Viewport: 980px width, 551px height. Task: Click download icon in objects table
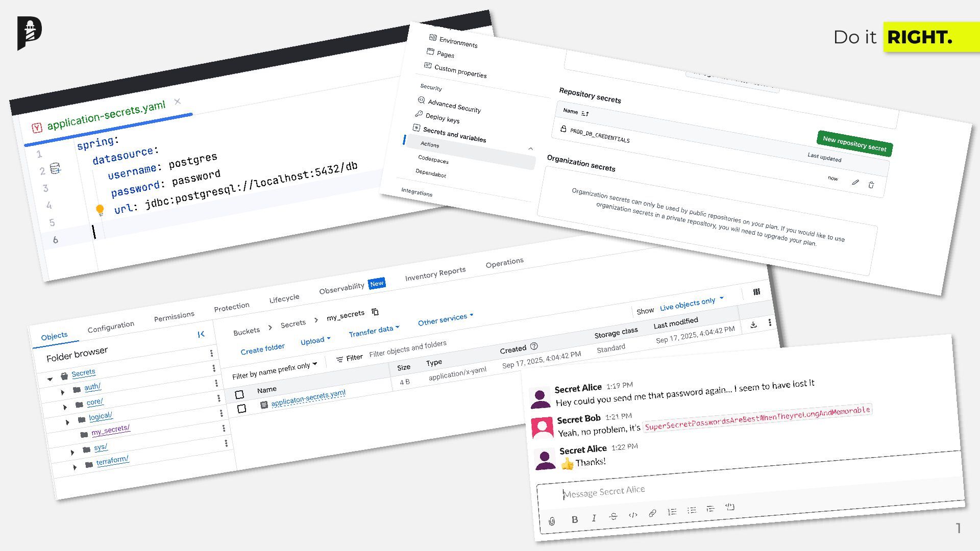pos(753,324)
